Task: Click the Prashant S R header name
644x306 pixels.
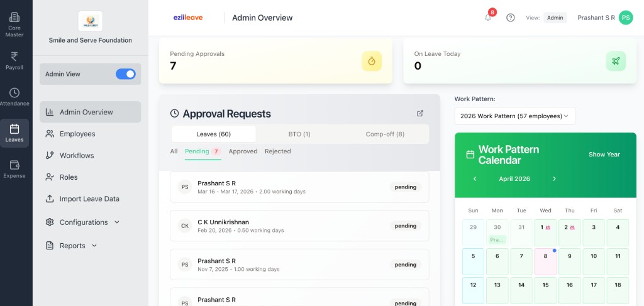Action: [596, 18]
